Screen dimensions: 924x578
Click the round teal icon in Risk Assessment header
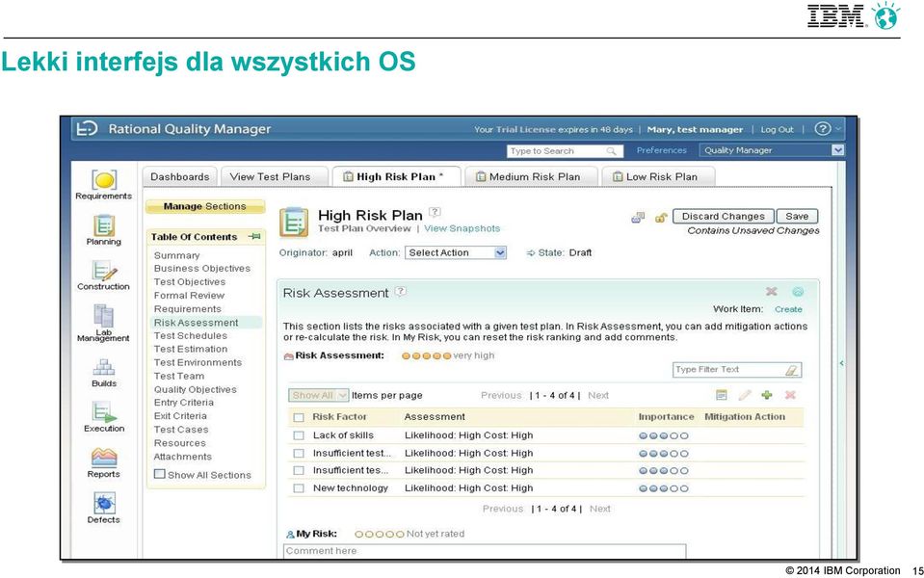[798, 291]
